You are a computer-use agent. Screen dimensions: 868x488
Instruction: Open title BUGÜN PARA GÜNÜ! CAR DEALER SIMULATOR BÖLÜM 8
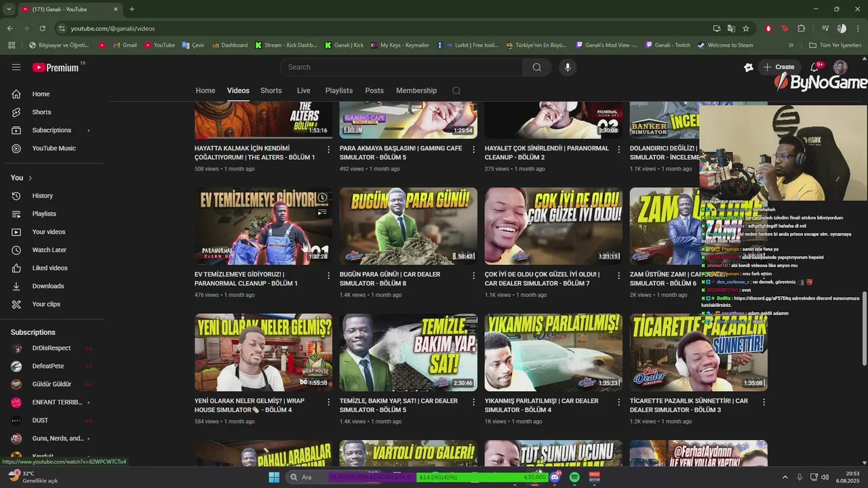(390, 279)
